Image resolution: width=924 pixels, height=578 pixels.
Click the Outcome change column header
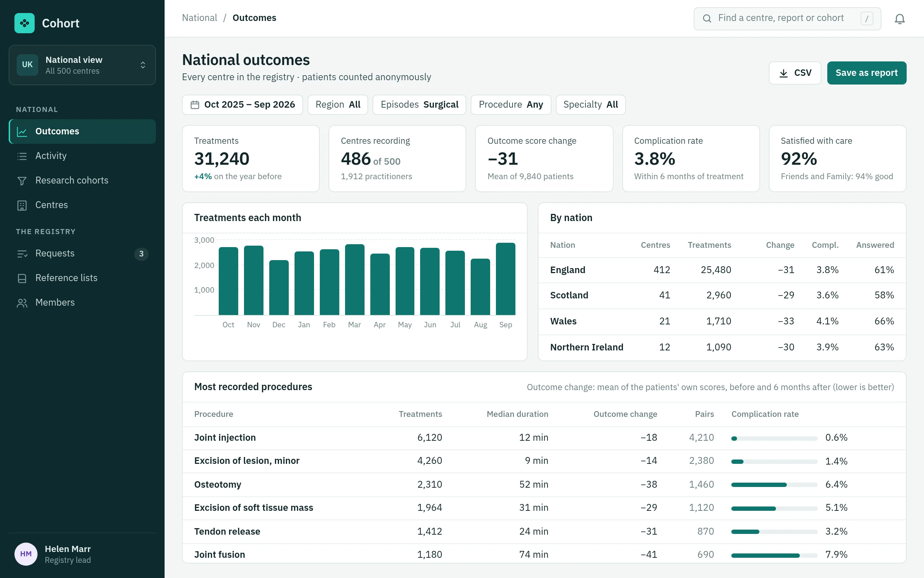(x=625, y=414)
